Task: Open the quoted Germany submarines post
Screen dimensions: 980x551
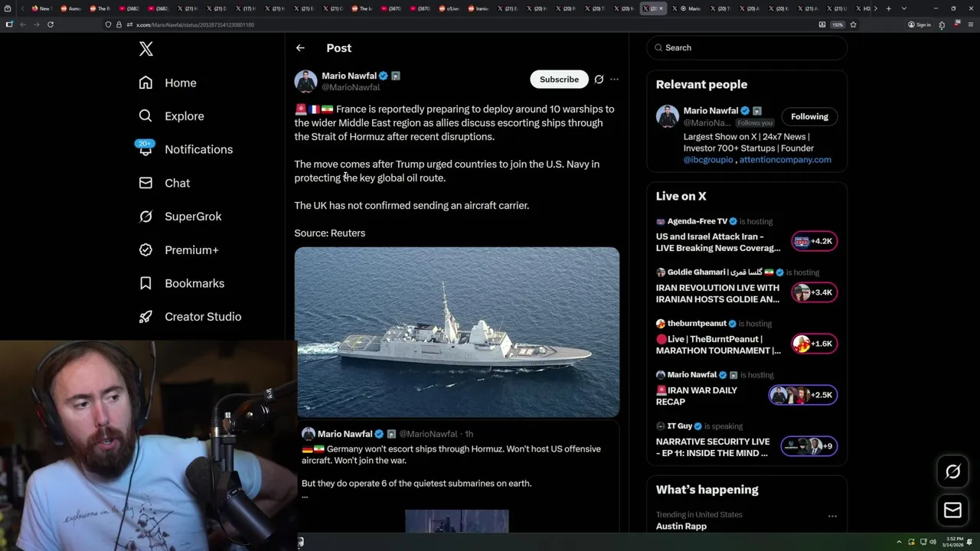Action: [457, 478]
